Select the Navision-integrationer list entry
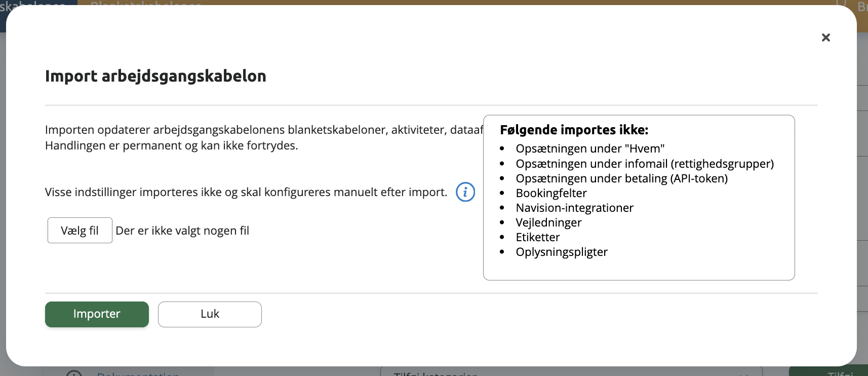The width and height of the screenshot is (868, 376). coord(574,208)
